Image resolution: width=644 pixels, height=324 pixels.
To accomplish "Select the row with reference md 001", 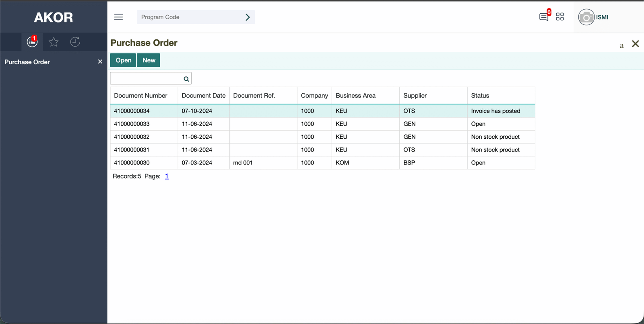I will click(x=243, y=163).
